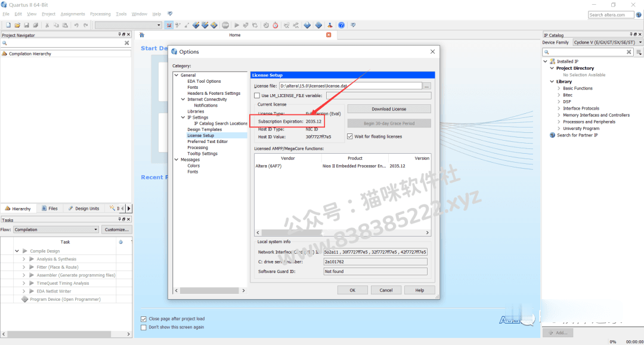The height and width of the screenshot is (345, 644).
Task: Click the Search for Partner IP globe item
Action: click(574, 135)
